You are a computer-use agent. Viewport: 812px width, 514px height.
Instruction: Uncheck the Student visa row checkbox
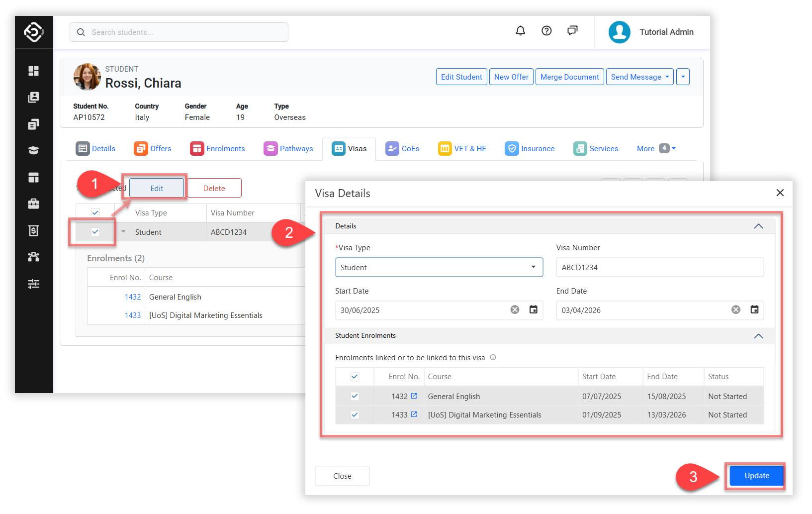point(95,232)
